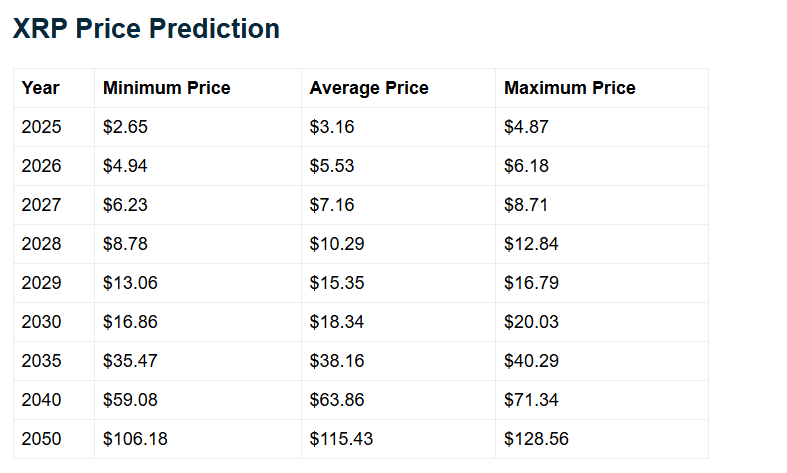Click the Minimum Price column header

point(166,88)
